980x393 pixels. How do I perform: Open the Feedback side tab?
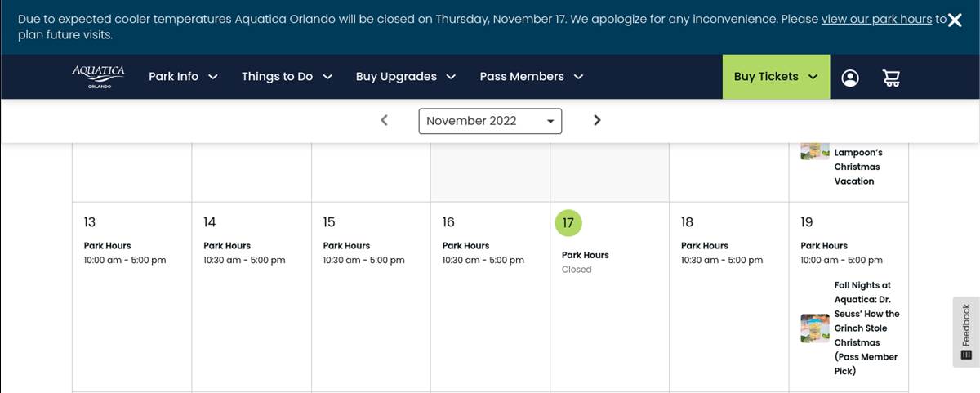[x=966, y=331]
